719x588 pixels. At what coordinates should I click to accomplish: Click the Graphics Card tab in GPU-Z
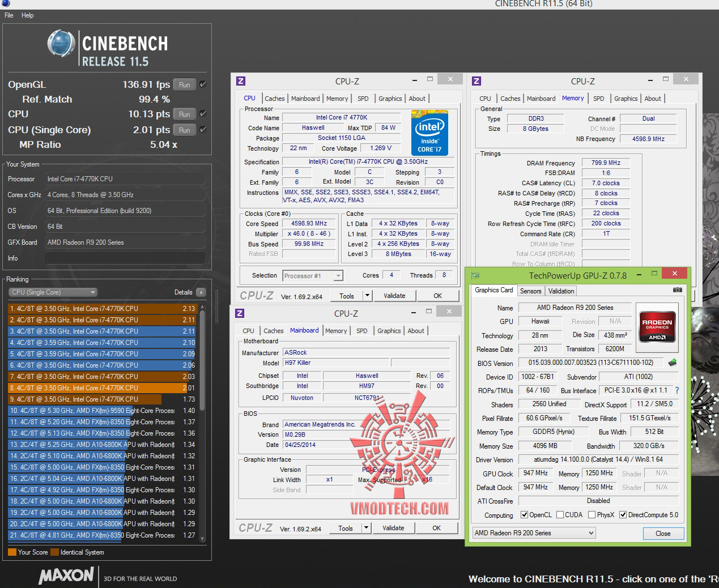[493, 290]
